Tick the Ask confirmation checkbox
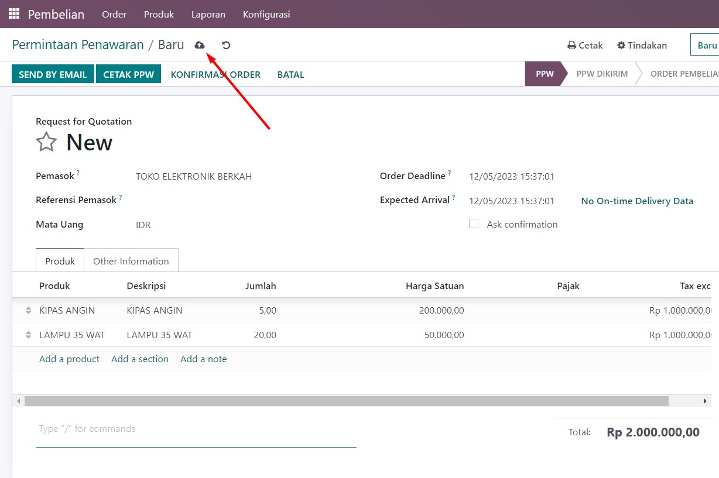This screenshot has width=719, height=478. [474, 224]
